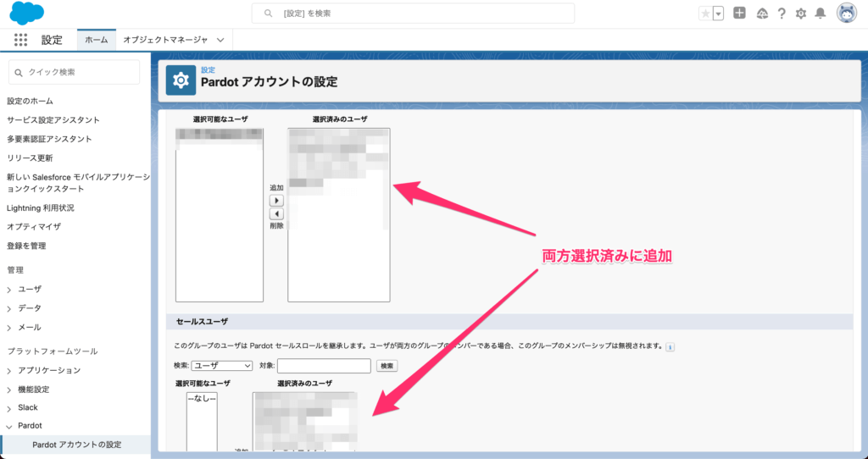This screenshot has width=868, height=459.
Task: Click the セールスユーザ section header
Action: click(x=509, y=321)
